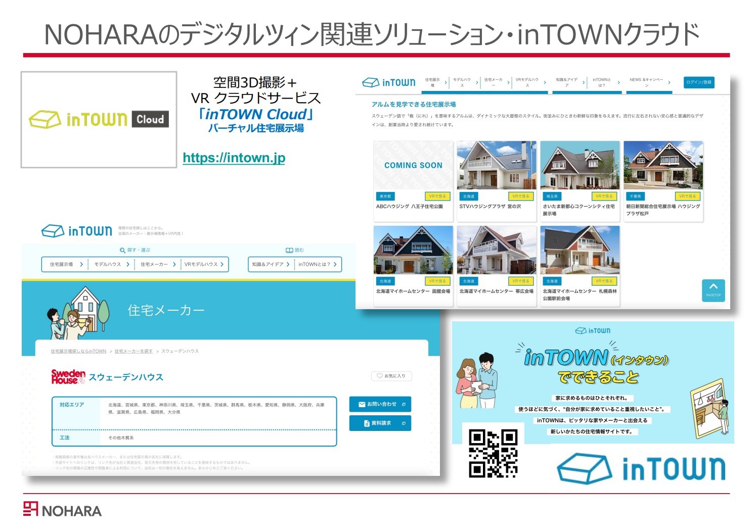Click the small inTOWN logo atop the light-blue banner
The image size is (756, 532).
tap(593, 331)
